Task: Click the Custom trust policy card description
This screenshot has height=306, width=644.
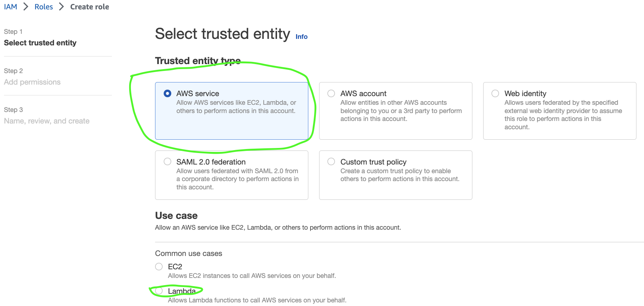Action: point(400,175)
